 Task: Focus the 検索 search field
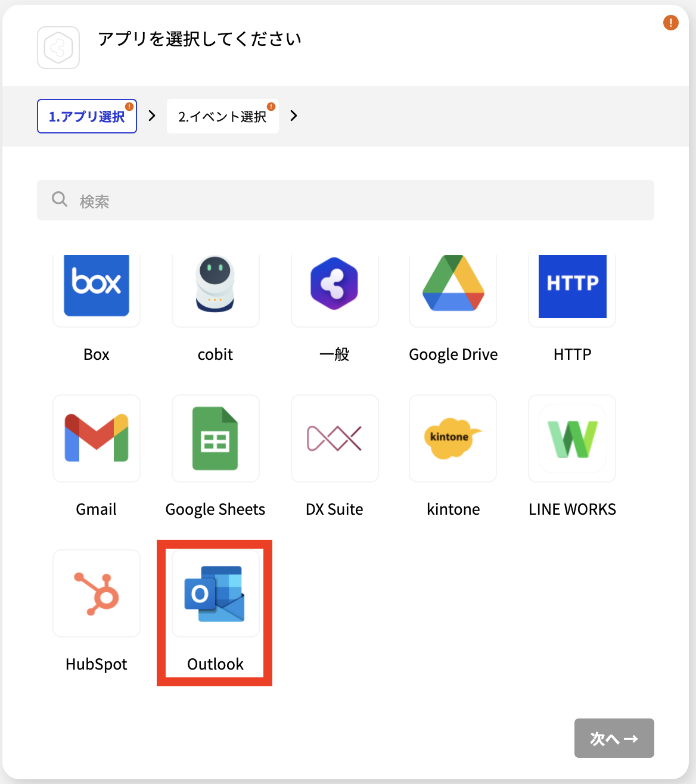click(346, 200)
